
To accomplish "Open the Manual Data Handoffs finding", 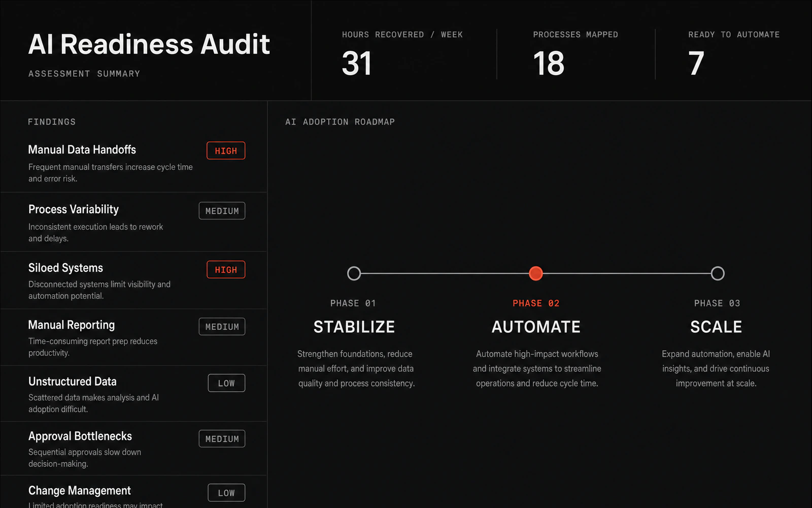I will click(x=134, y=163).
